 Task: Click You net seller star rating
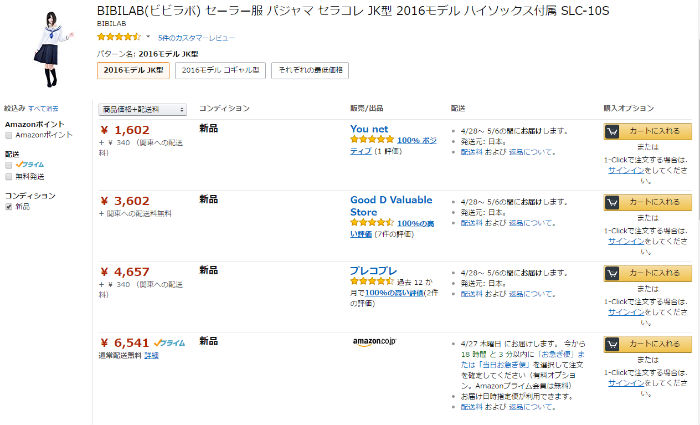(x=372, y=141)
